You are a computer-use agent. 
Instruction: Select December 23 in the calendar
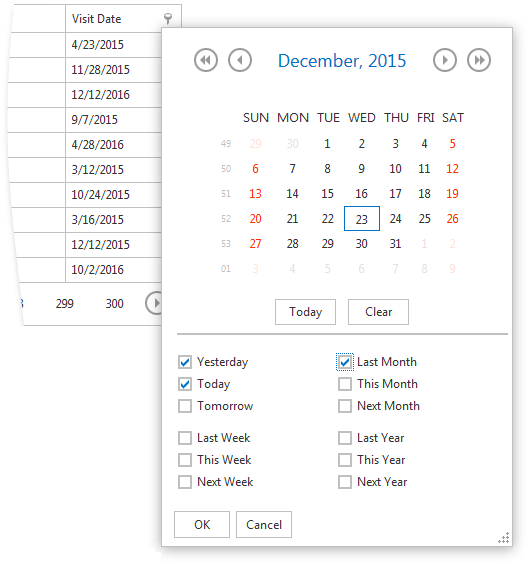(x=362, y=219)
